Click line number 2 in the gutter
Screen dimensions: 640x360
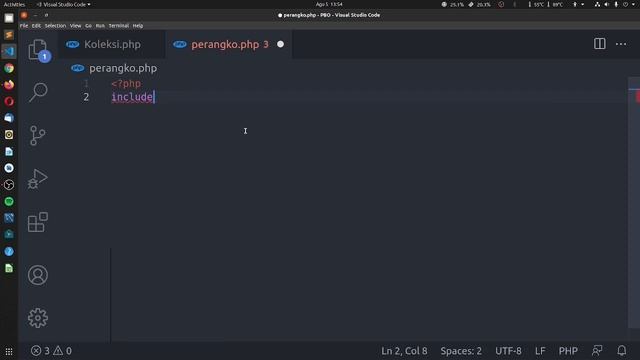(x=86, y=97)
